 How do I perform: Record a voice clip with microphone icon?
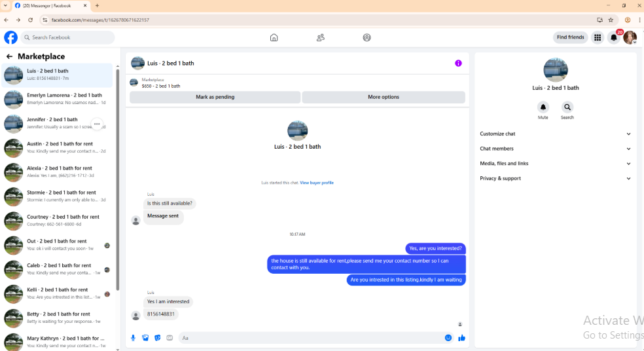(x=133, y=338)
